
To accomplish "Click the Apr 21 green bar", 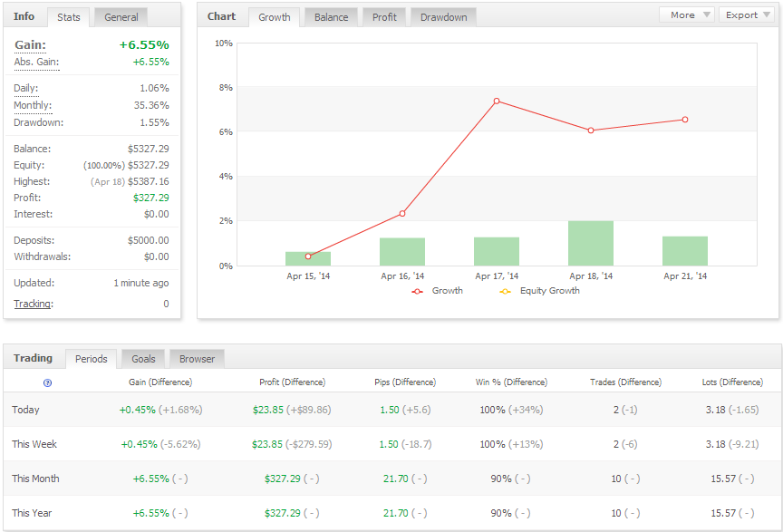I will pos(685,251).
